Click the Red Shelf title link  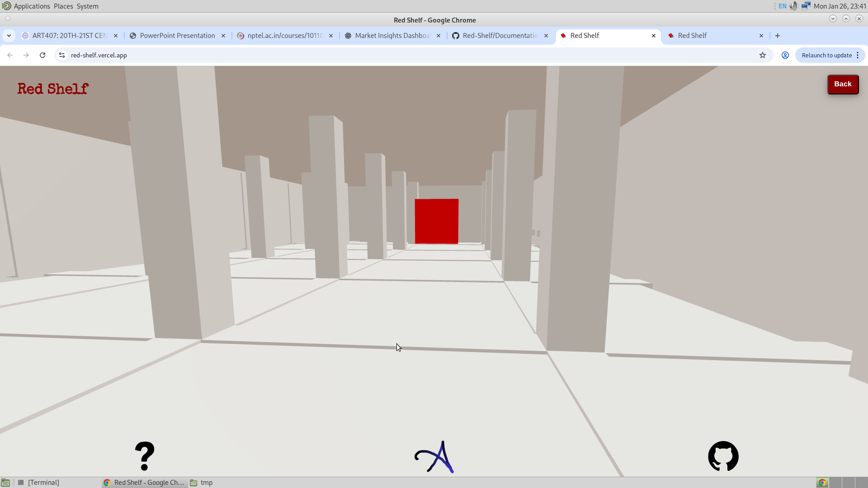[x=53, y=89]
